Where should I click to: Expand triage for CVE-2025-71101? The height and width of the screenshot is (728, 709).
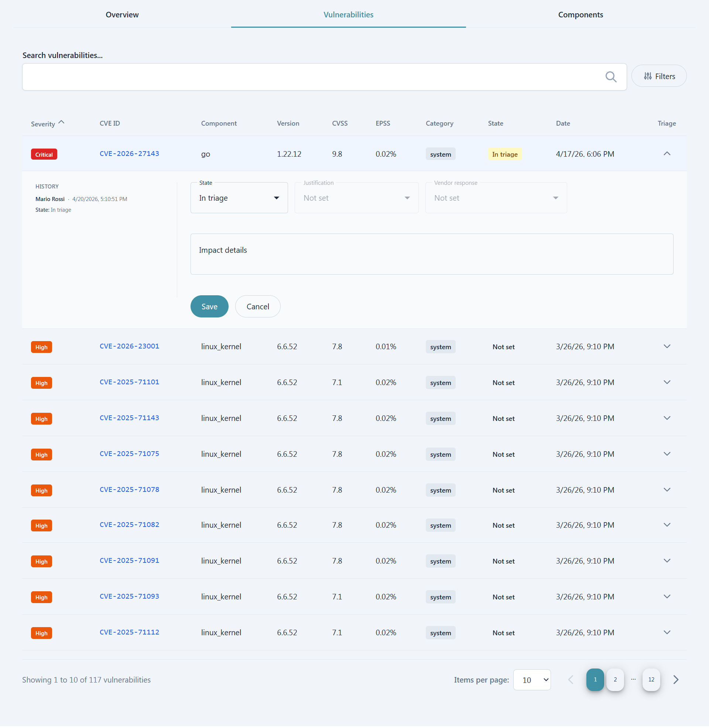pos(667,382)
